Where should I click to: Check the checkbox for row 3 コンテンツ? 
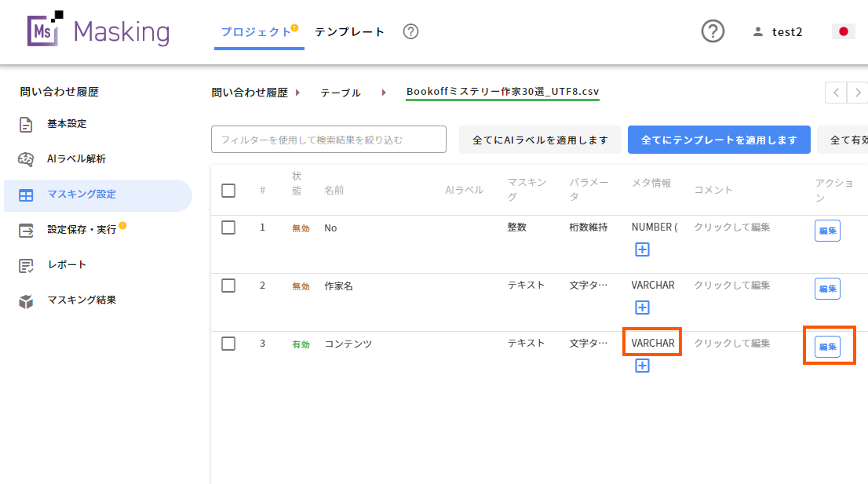click(x=228, y=343)
